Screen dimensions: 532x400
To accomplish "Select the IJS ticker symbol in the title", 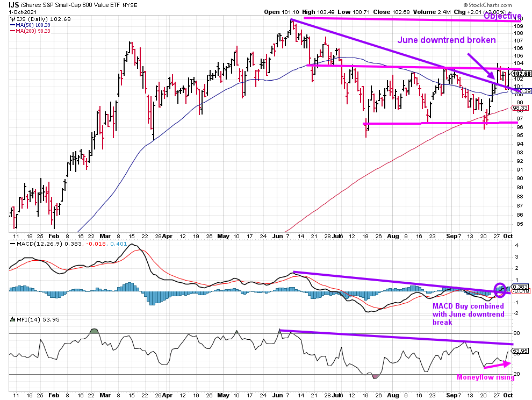I will point(14,5).
